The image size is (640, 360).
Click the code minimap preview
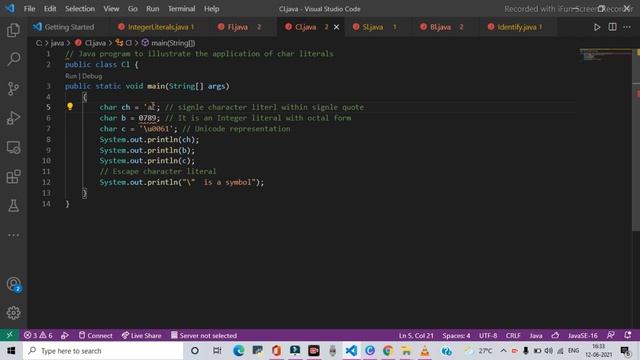click(x=605, y=55)
